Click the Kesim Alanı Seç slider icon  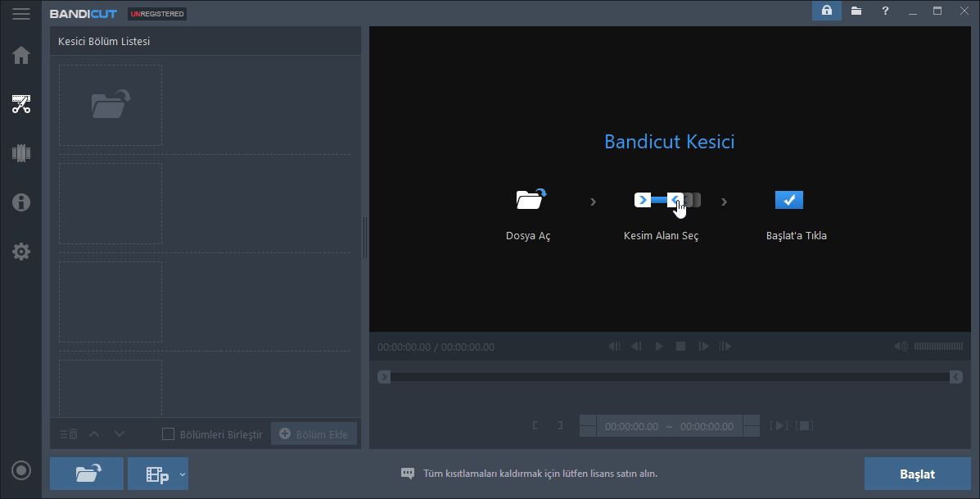click(x=667, y=202)
